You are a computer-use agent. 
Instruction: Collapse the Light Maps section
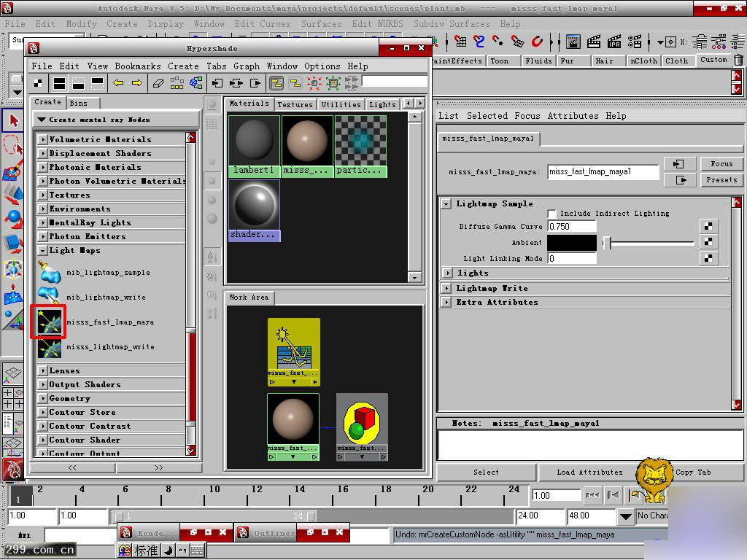(x=43, y=250)
